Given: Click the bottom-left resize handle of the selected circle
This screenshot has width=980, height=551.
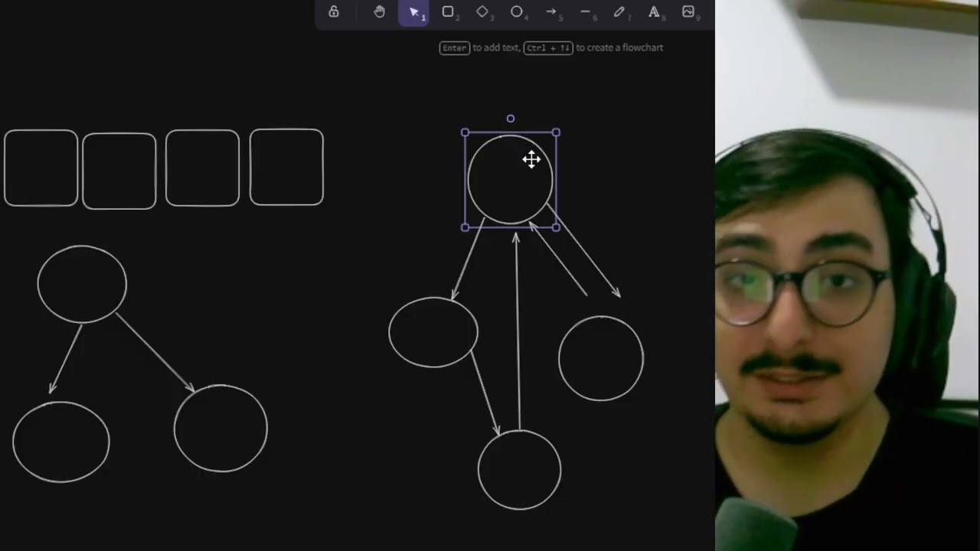Looking at the screenshot, I should tap(465, 227).
